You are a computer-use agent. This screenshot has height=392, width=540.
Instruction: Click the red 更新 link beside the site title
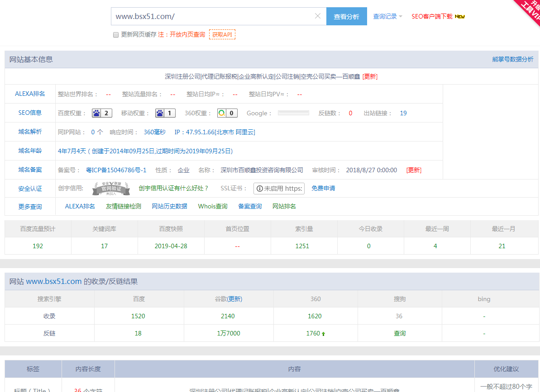click(x=370, y=76)
